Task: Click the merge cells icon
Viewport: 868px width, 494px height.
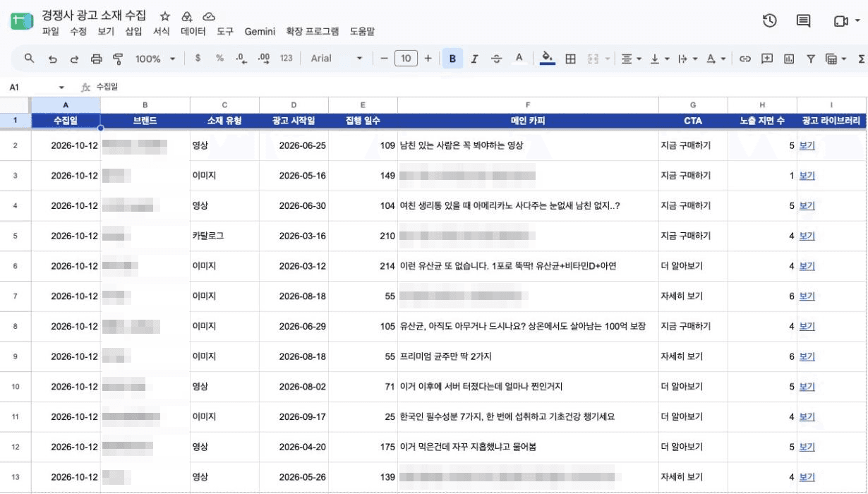Action: pyautogui.click(x=593, y=59)
